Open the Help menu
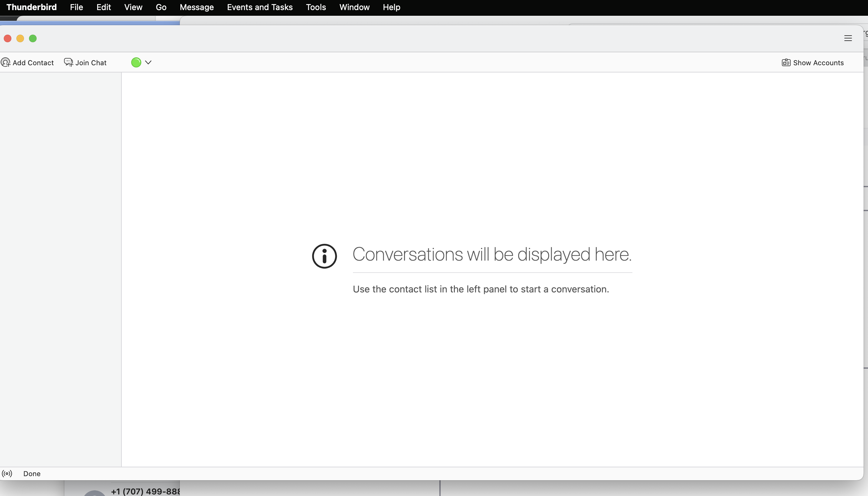The width and height of the screenshot is (868, 496). pos(391,7)
